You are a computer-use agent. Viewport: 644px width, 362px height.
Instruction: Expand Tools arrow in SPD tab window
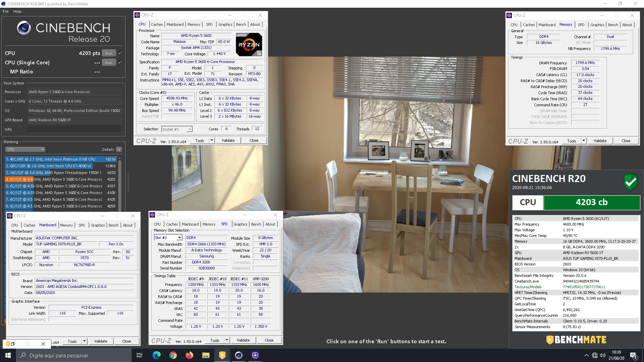[227, 340]
